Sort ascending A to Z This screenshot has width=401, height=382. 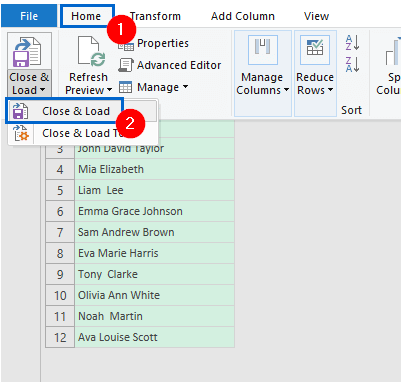352,43
